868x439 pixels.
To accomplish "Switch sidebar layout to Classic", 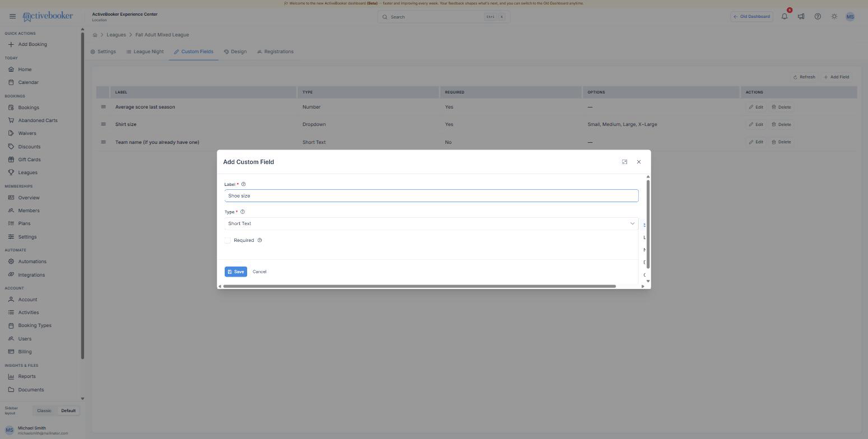I will (44, 410).
